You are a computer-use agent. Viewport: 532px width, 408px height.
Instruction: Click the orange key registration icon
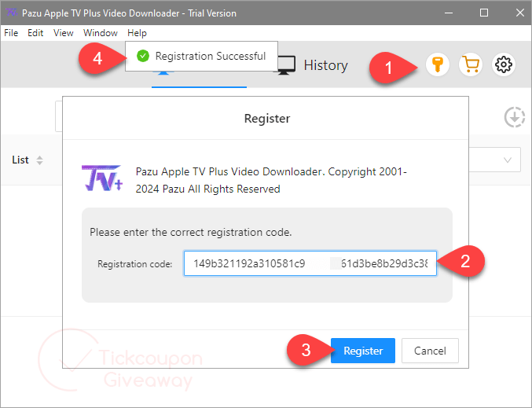click(438, 64)
